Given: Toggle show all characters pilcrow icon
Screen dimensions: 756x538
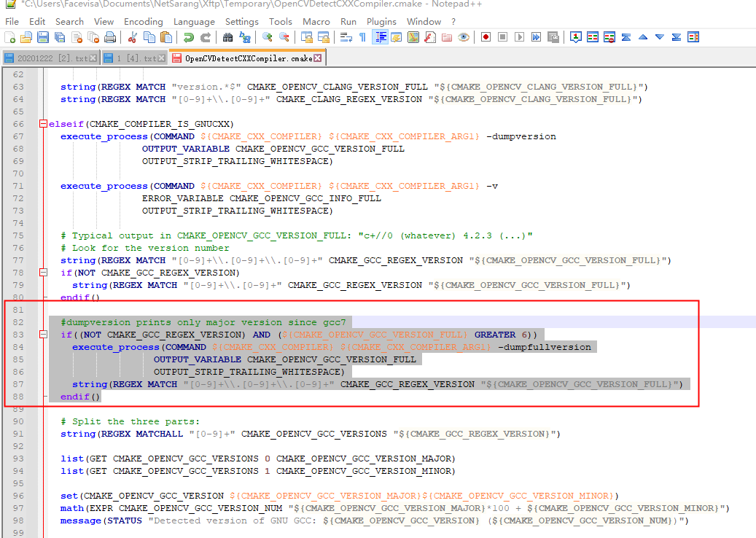Looking at the screenshot, I should pyautogui.click(x=362, y=37).
